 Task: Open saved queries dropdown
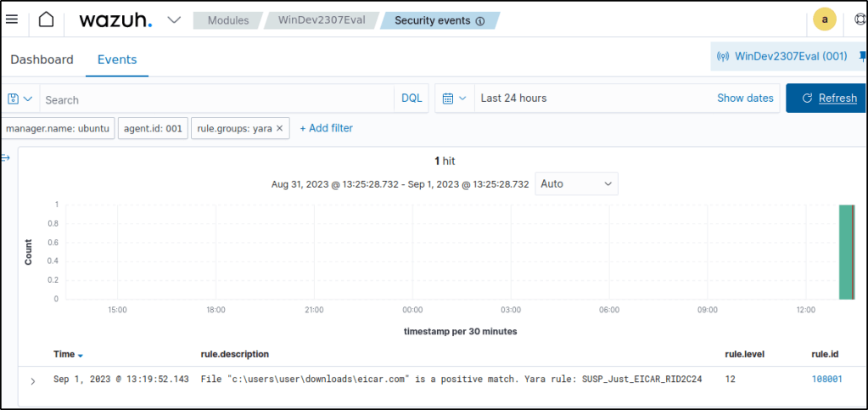click(x=20, y=98)
